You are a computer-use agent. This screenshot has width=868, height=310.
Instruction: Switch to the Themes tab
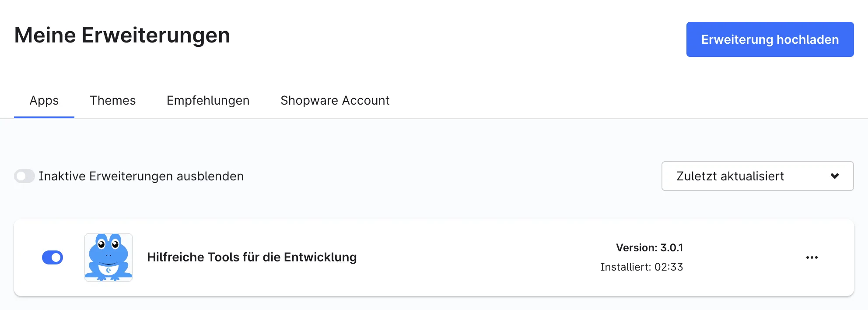coord(113,100)
